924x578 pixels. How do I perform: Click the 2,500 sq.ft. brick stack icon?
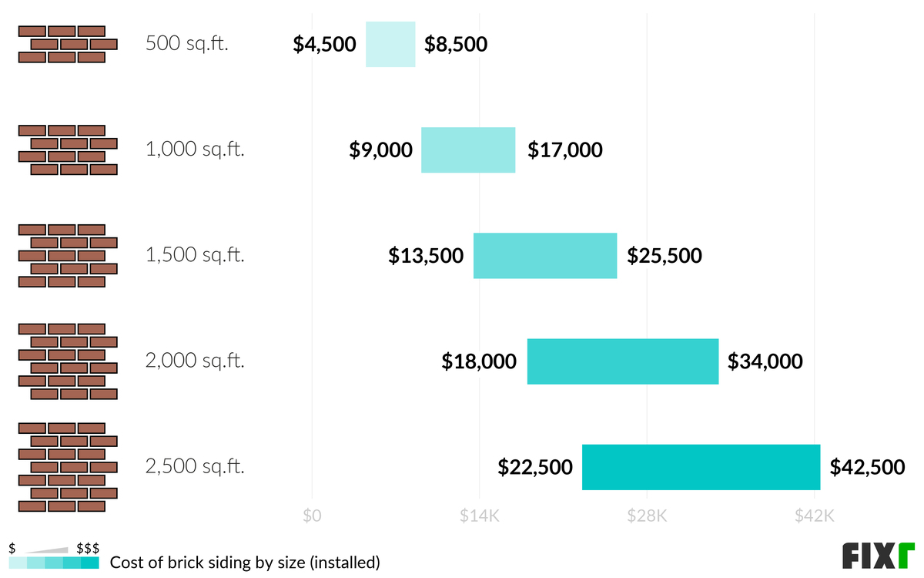click(67, 466)
